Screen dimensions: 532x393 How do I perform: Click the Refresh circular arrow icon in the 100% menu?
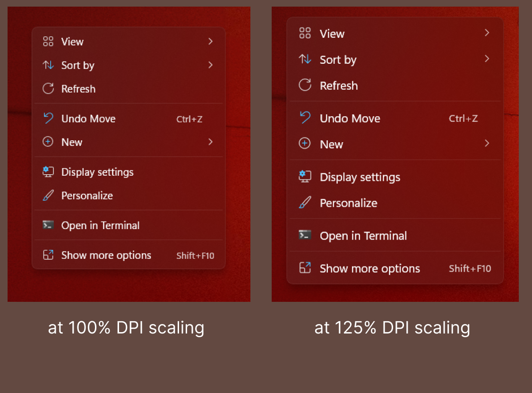pos(48,88)
